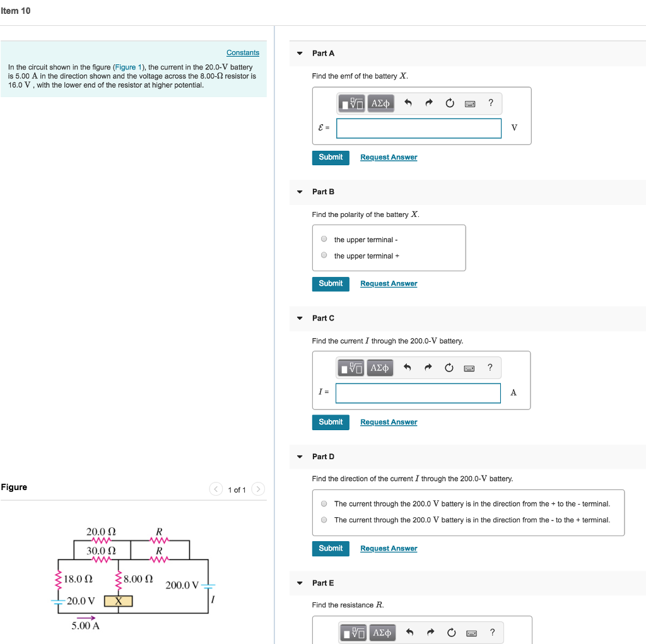Request Answer link for Part A
The width and height of the screenshot is (646, 644).
[x=389, y=158]
